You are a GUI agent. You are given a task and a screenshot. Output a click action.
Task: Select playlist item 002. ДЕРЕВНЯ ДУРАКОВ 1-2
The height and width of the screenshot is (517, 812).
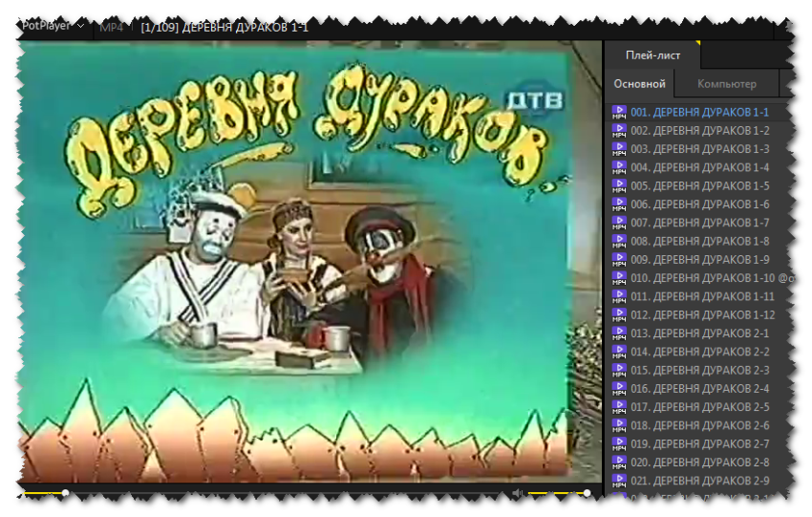point(699,131)
